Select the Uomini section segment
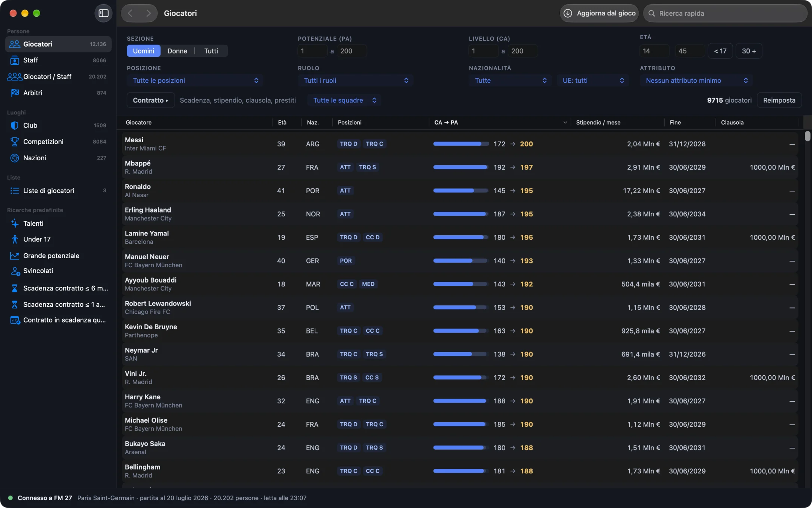The width and height of the screenshot is (812, 508). pos(144,51)
